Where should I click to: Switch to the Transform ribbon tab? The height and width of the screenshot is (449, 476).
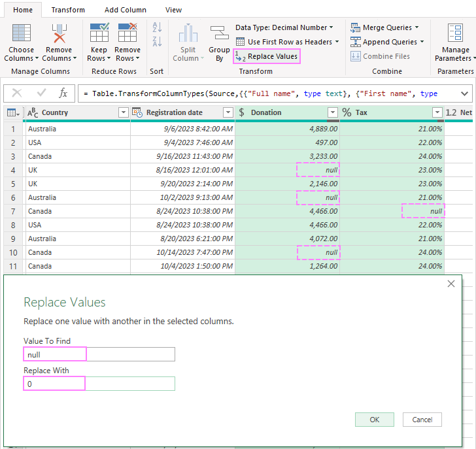[68, 10]
